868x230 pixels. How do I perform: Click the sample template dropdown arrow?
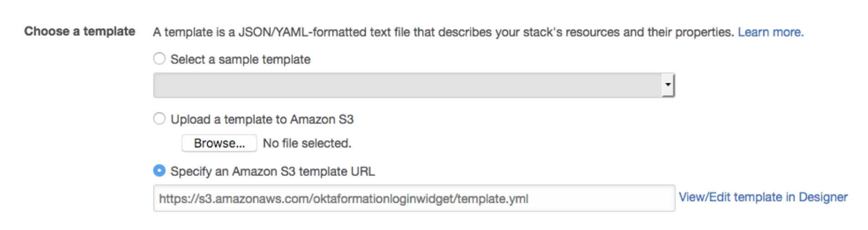668,85
